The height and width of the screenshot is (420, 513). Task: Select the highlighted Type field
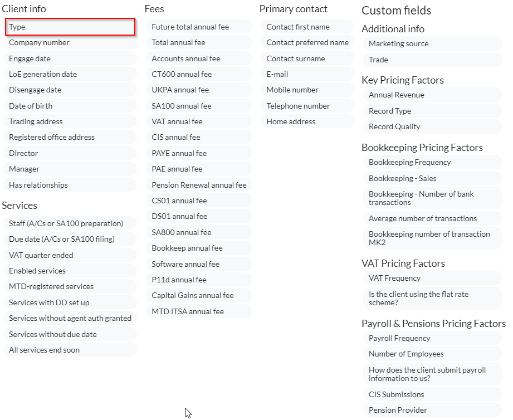pos(70,27)
